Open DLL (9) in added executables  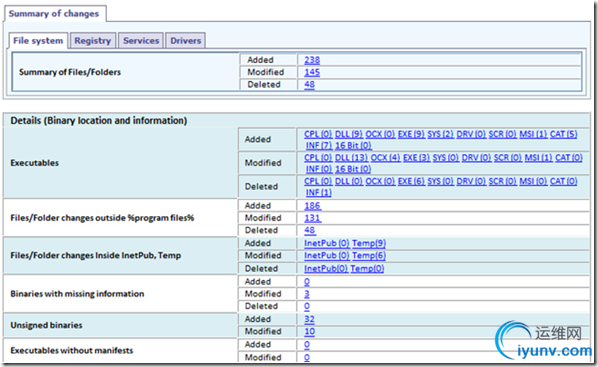[349, 134]
